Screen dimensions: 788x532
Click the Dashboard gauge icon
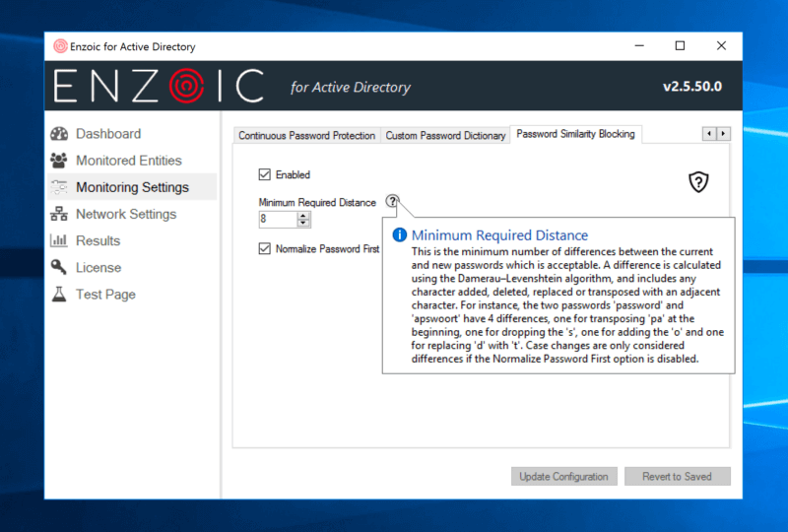coord(59,134)
